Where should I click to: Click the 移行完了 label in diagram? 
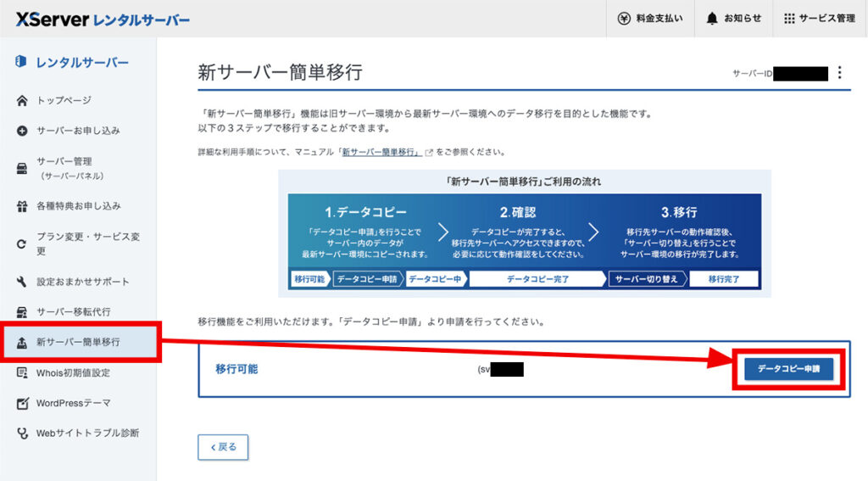pos(724,279)
